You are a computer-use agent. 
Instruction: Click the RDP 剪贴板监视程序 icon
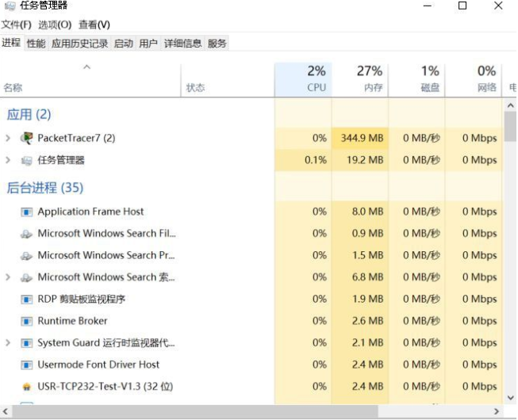[26, 300]
